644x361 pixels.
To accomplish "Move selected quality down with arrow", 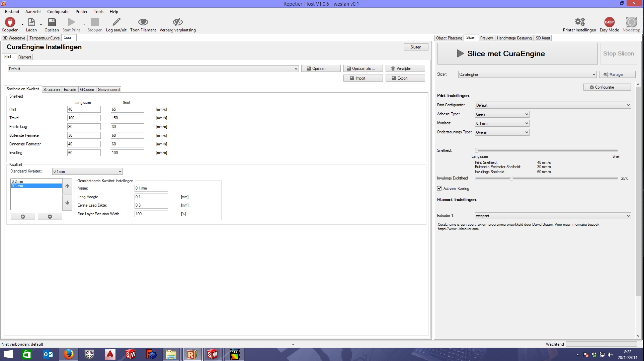I will coord(67,203).
